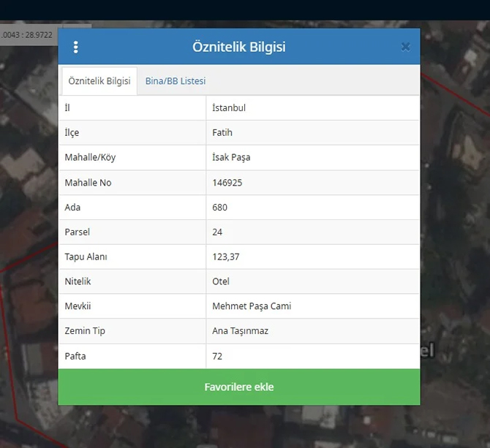Click the İstanbul value in İl row

click(229, 108)
